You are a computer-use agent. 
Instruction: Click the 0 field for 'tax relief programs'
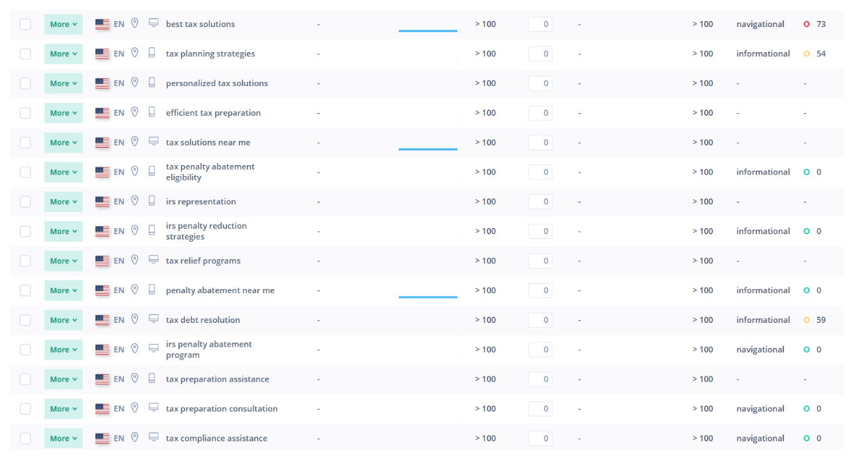(x=540, y=261)
